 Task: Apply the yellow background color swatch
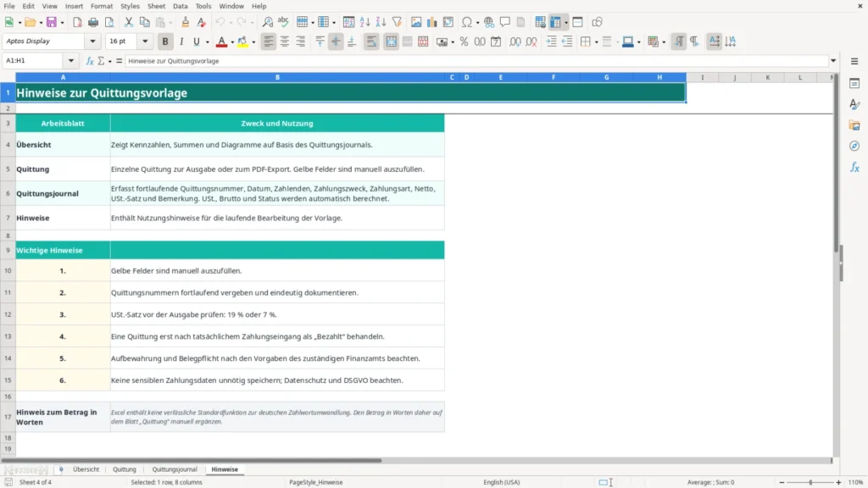tap(242, 42)
